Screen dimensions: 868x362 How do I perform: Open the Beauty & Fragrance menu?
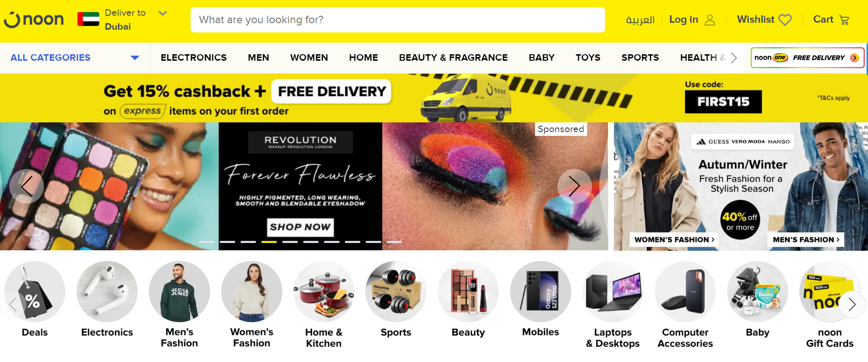pos(453,57)
